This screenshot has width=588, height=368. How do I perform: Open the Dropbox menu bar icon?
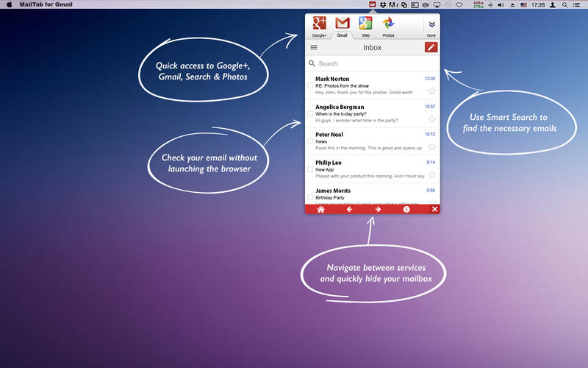click(x=383, y=5)
